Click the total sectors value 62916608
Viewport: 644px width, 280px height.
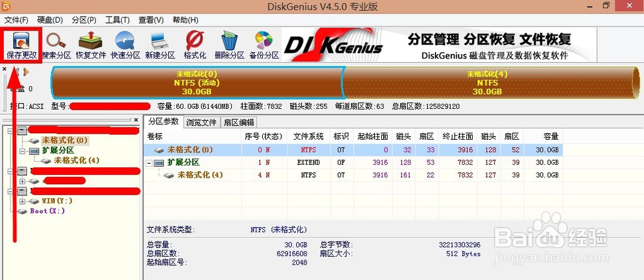click(292, 254)
